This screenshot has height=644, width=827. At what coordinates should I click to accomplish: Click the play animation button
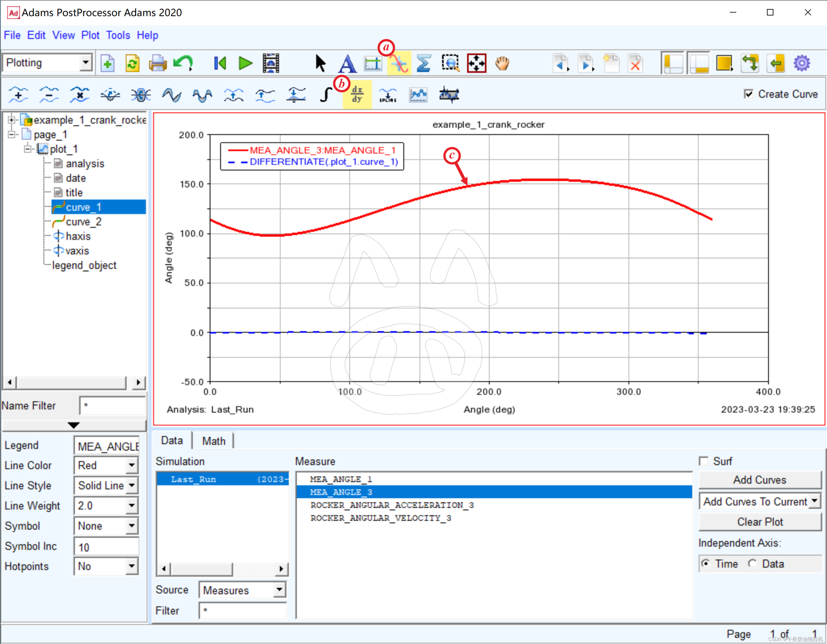point(245,63)
